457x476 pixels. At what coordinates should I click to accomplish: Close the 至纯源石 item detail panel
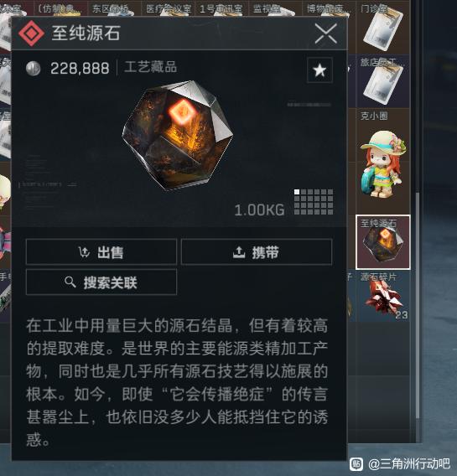click(x=326, y=34)
